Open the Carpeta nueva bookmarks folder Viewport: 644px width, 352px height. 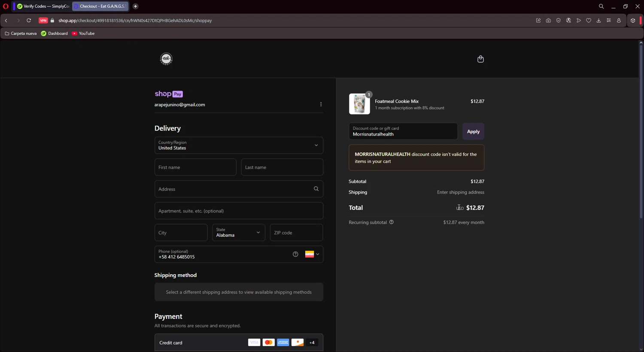pos(21,33)
